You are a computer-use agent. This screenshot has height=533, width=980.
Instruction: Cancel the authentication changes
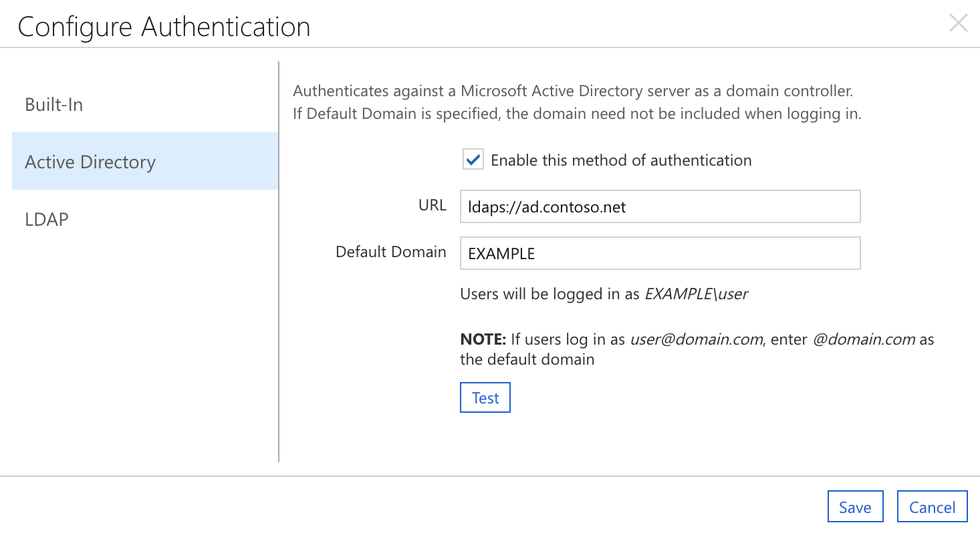point(932,507)
